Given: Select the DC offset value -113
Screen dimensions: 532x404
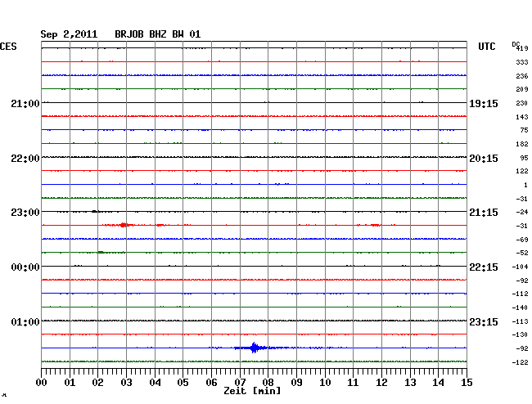Looking at the screenshot, I should click(x=520, y=321).
